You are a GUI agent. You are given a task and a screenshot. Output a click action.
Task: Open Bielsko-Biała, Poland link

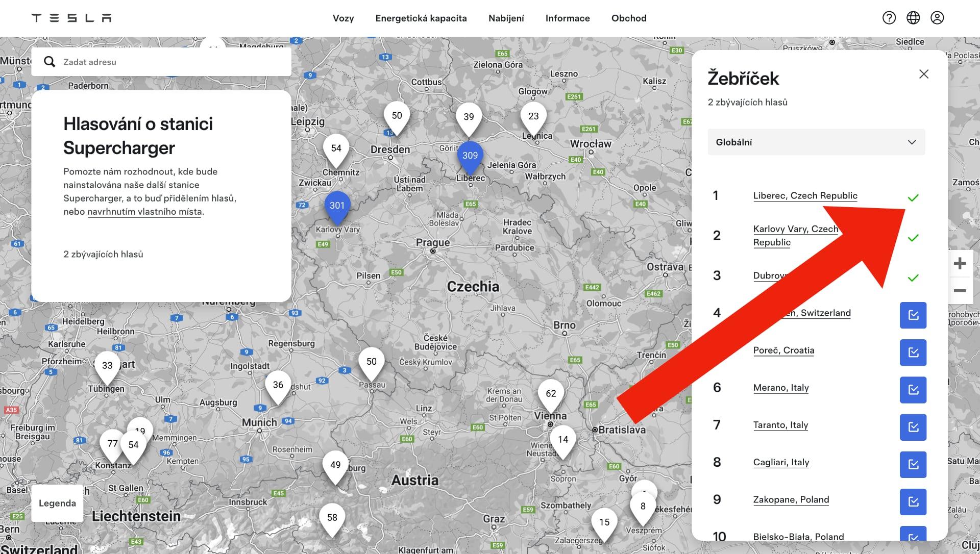[798, 537]
